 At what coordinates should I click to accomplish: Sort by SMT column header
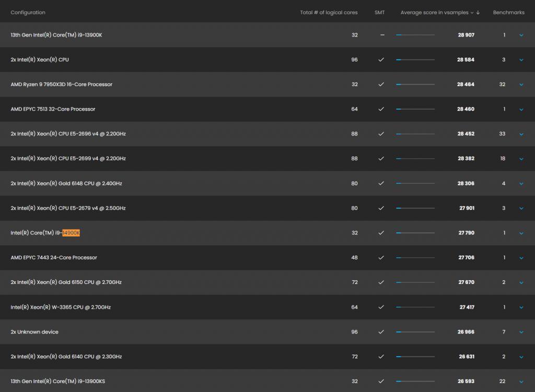click(x=379, y=13)
